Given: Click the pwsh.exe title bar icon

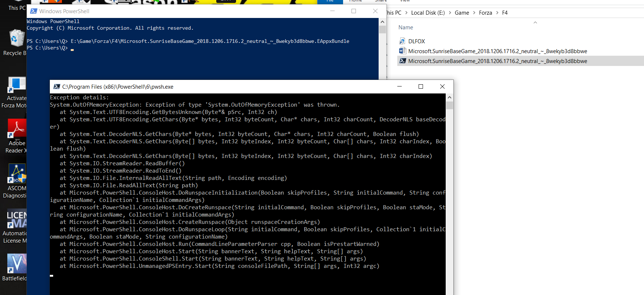Looking at the screenshot, I should pos(57,87).
